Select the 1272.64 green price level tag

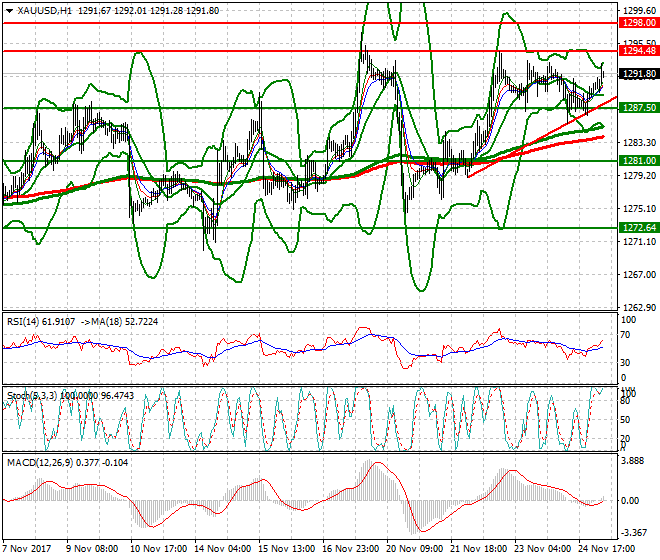tap(638, 228)
